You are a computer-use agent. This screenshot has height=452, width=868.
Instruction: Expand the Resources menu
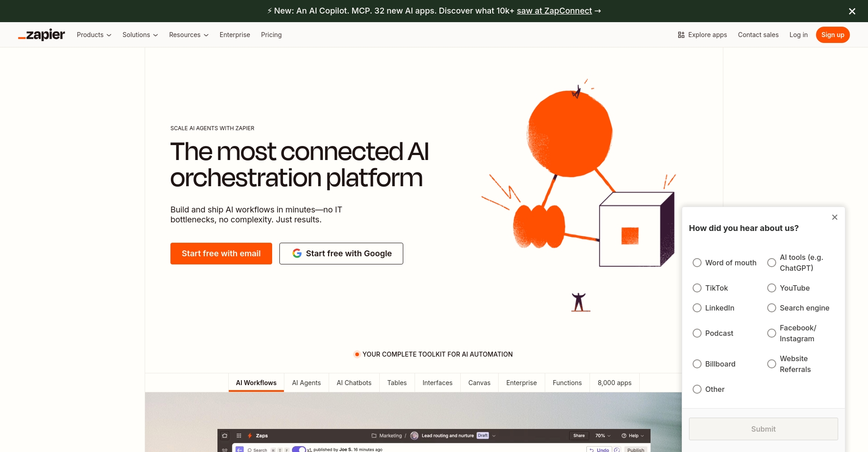tap(189, 35)
